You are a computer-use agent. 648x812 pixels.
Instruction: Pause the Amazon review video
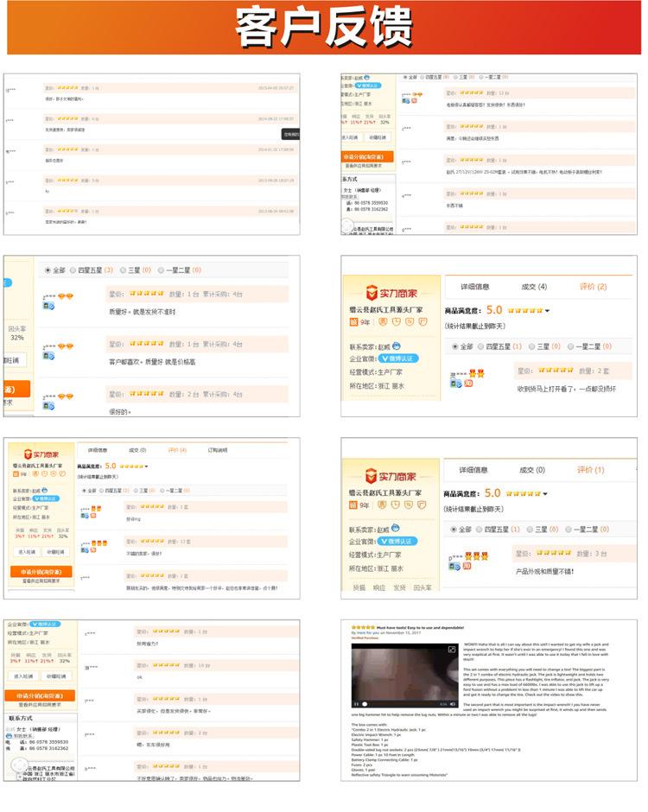coord(357,703)
